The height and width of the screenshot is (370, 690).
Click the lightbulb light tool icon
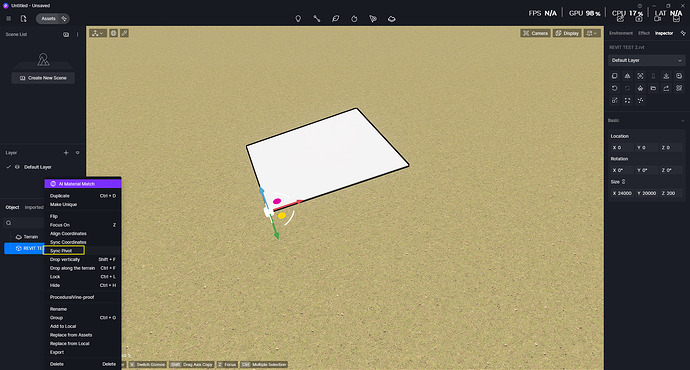point(298,18)
